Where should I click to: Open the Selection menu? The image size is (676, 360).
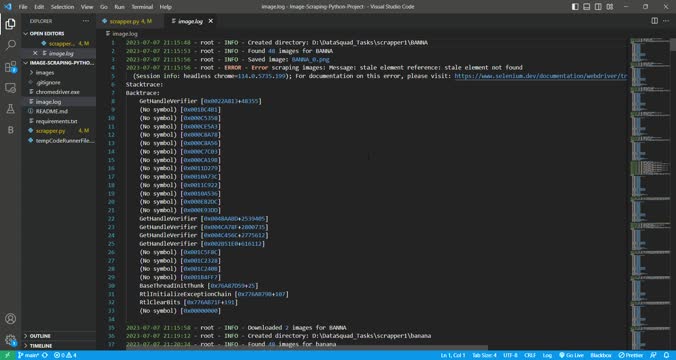click(x=62, y=7)
